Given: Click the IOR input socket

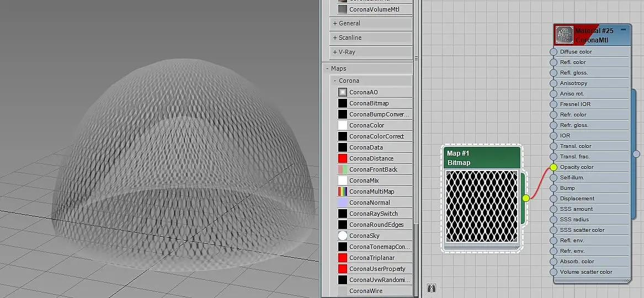Looking at the screenshot, I should pyautogui.click(x=553, y=135).
